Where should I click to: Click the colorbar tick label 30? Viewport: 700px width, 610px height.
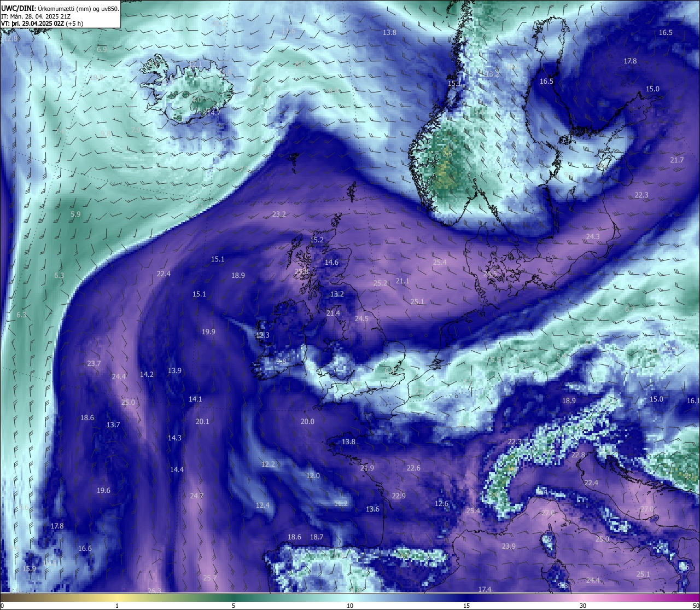click(x=583, y=606)
